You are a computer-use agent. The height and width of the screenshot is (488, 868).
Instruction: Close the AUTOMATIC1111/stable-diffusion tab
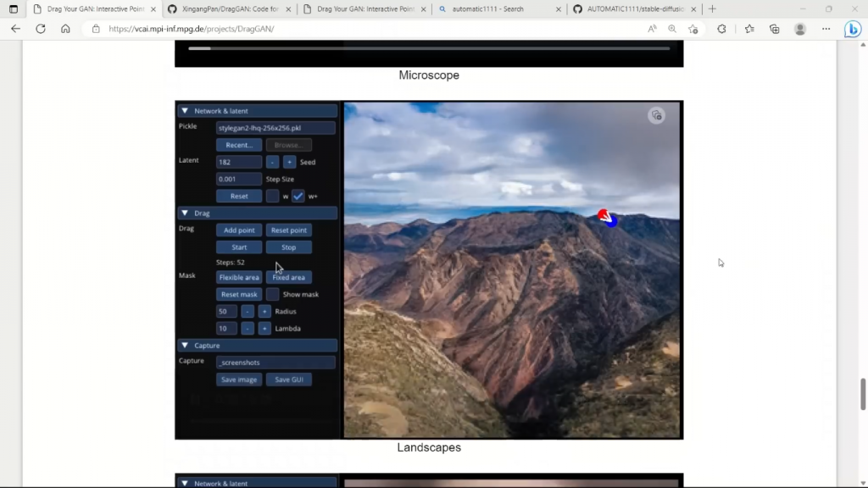693,8
